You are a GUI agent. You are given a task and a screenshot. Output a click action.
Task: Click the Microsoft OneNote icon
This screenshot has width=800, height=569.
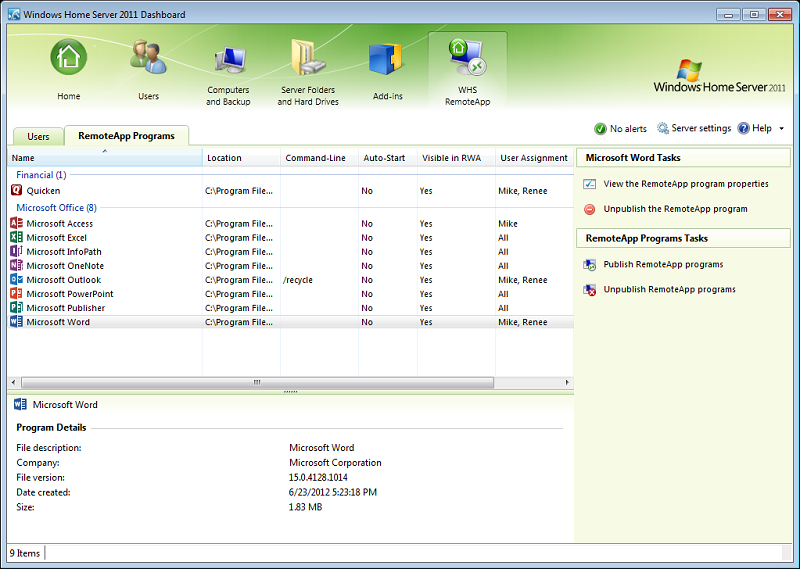point(16,265)
